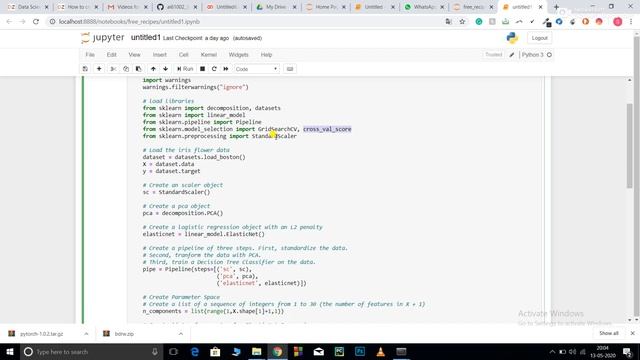640x360 pixels.
Task: Click the highlighted cross_val_score text
Action: point(327,129)
